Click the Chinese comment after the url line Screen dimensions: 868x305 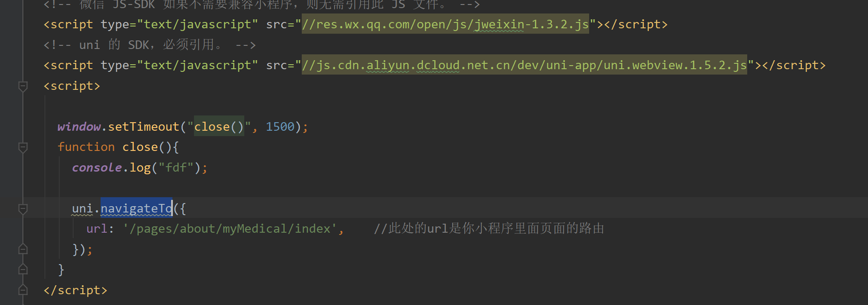(489, 229)
